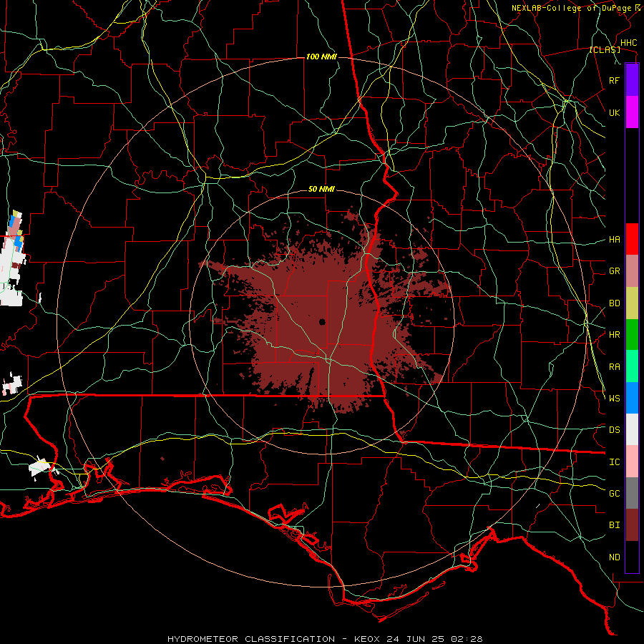This screenshot has width=644, height=644.
Task: Click the [CLAS] units label
Action: (605, 50)
